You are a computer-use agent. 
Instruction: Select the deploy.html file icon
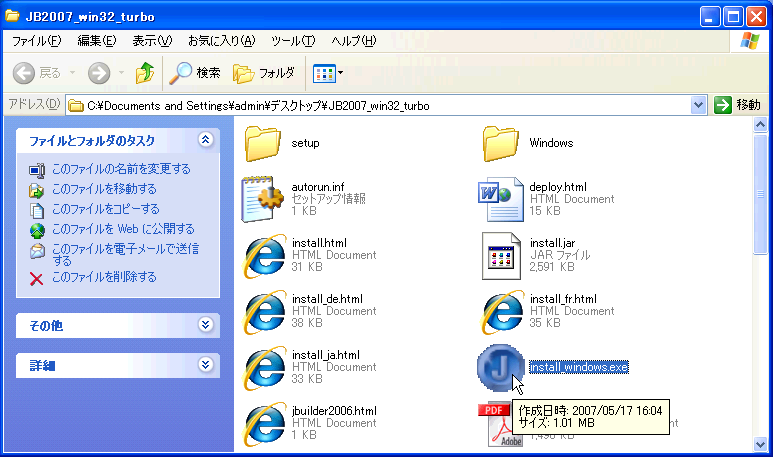click(x=502, y=199)
